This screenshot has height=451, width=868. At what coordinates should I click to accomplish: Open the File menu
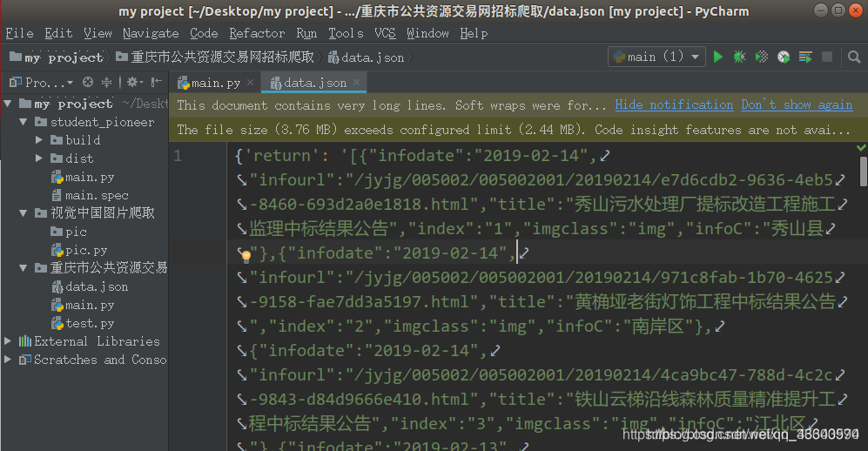coord(19,33)
